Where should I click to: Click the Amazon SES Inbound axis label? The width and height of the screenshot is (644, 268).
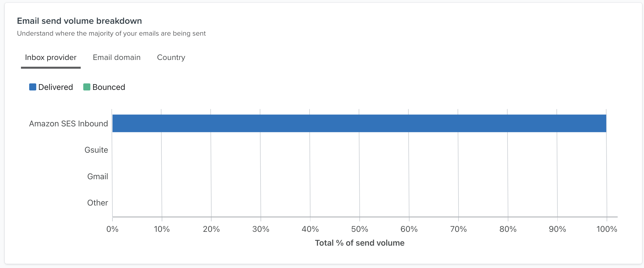[68, 123]
